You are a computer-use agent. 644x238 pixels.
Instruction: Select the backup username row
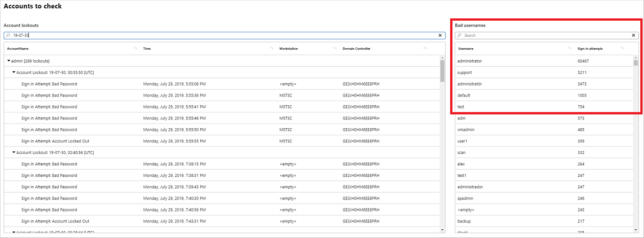click(544, 221)
